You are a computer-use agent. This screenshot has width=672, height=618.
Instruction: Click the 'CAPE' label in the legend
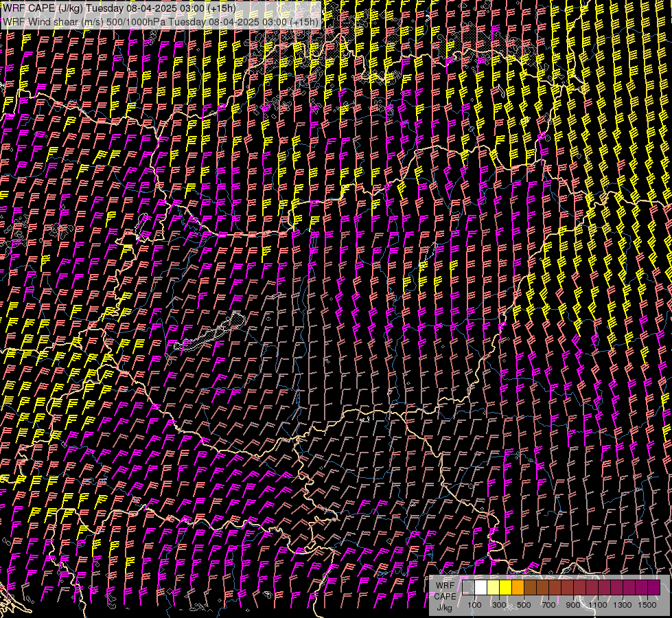tap(445, 597)
